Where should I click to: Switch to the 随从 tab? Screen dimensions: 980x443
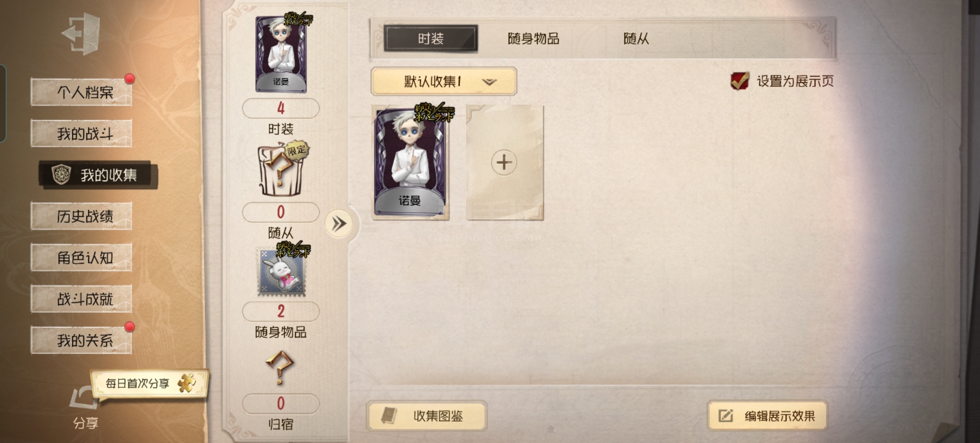(636, 39)
